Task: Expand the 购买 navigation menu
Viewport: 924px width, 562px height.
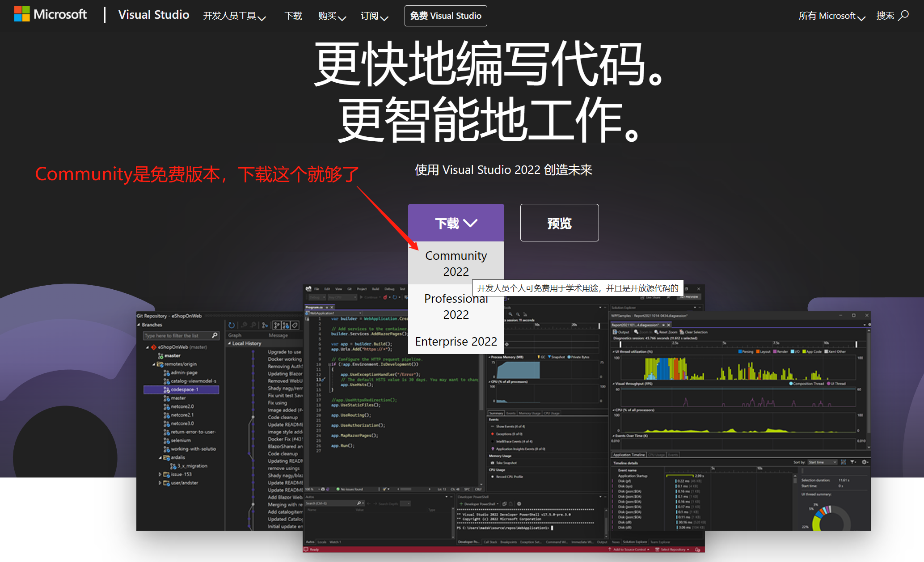Action: pos(332,16)
